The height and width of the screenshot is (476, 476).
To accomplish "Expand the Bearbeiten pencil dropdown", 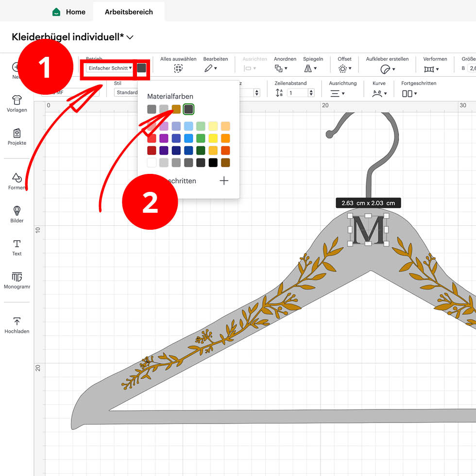I will pos(211,68).
